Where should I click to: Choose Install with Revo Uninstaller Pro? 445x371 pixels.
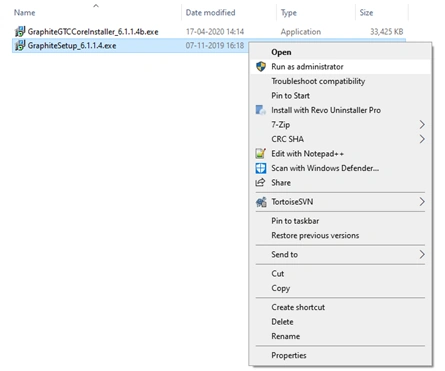[340, 110]
